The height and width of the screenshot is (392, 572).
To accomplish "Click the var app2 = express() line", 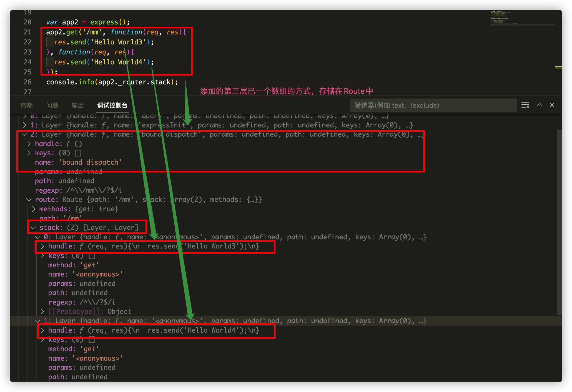I will click(x=88, y=22).
